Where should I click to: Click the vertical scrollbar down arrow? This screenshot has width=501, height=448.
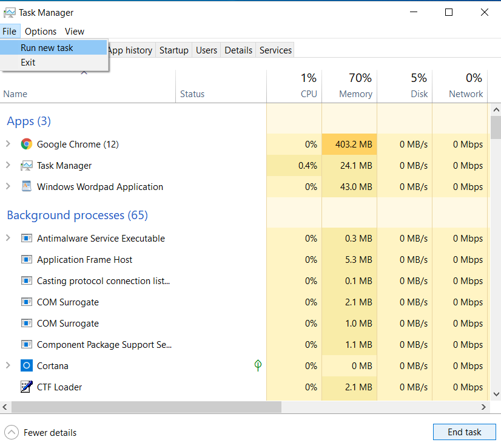pos(496,394)
